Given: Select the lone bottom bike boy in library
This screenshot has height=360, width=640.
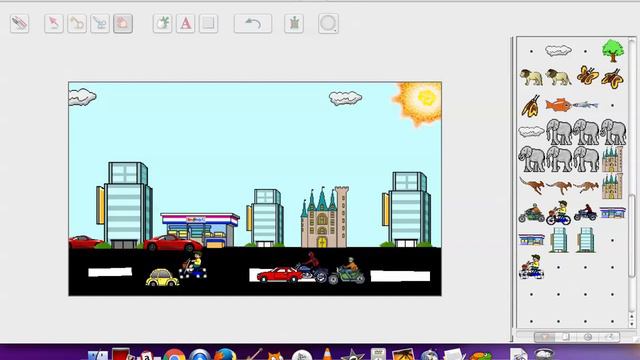Looking at the screenshot, I should click(531, 267).
